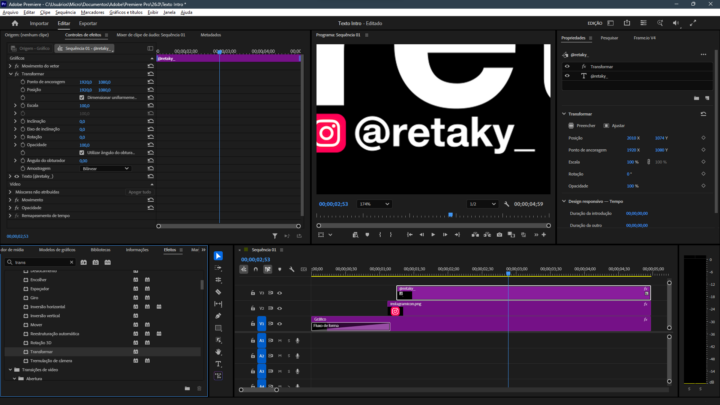Select the Slip tool

(218, 304)
